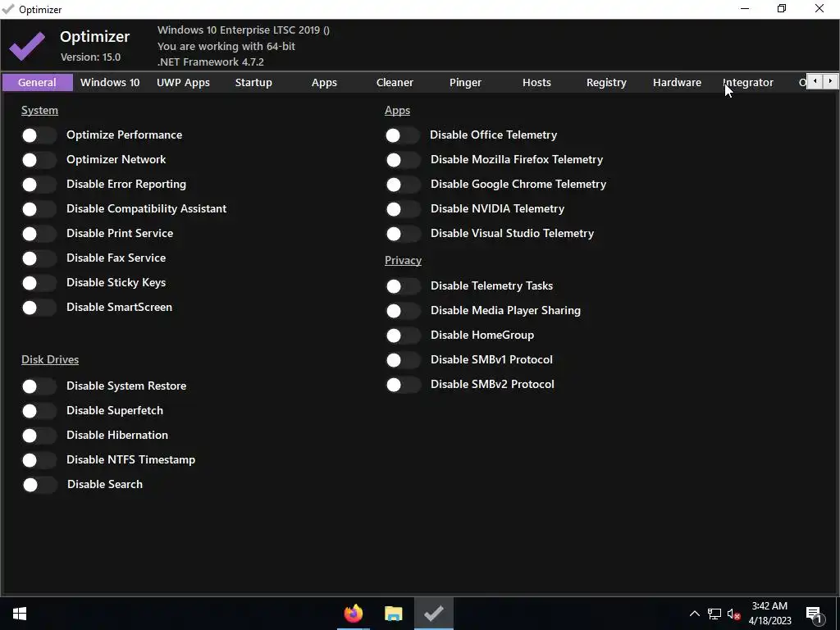Toggle Disable SmartScreen switch
840x630 pixels.
click(39, 308)
